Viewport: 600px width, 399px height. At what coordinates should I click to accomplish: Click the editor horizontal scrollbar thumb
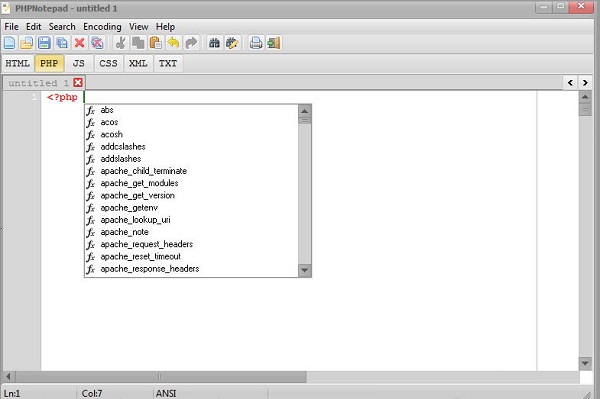pyautogui.click(x=161, y=376)
